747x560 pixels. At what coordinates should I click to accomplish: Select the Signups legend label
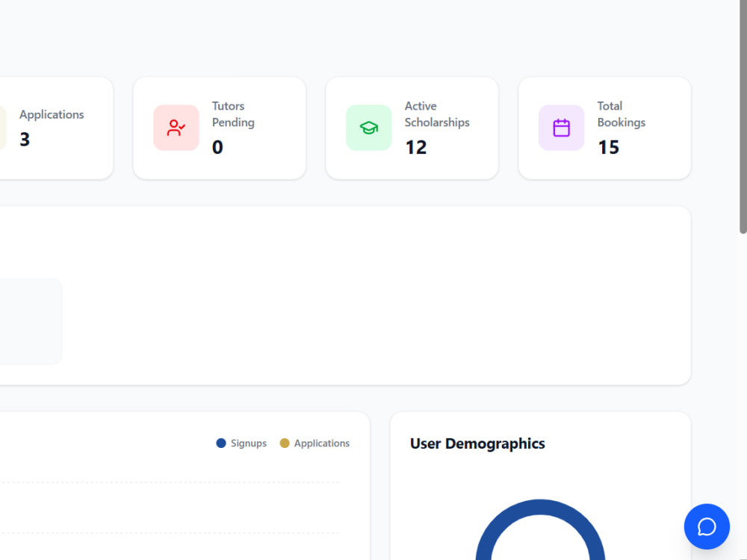pos(249,443)
